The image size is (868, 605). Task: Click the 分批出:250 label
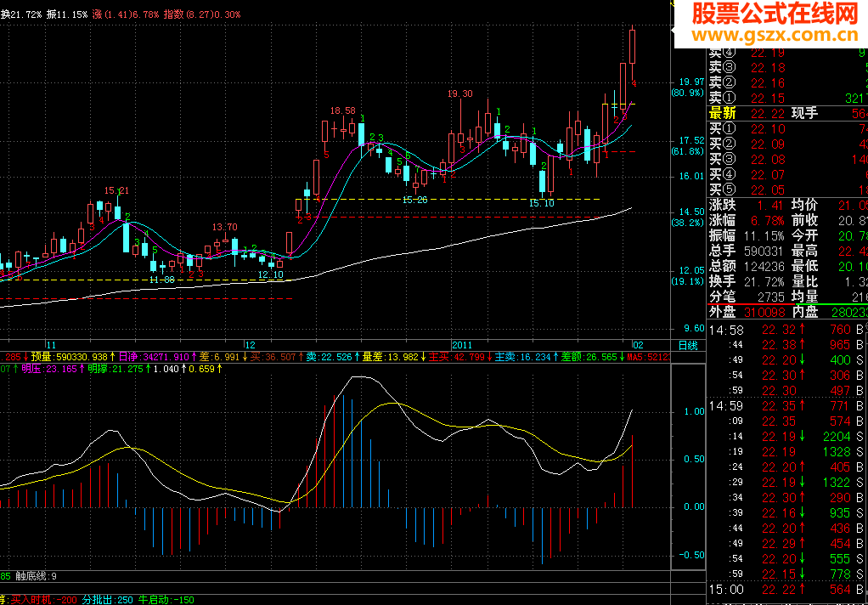[x=107, y=600]
